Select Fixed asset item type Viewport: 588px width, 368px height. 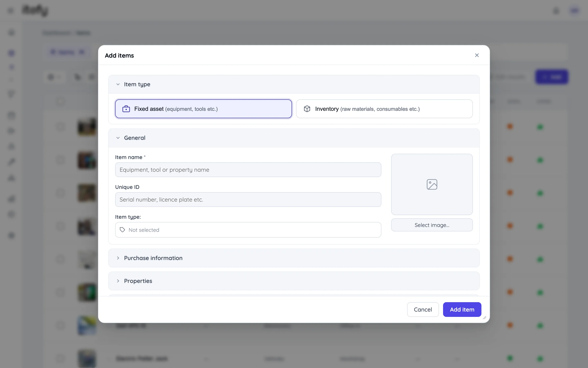click(x=203, y=109)
